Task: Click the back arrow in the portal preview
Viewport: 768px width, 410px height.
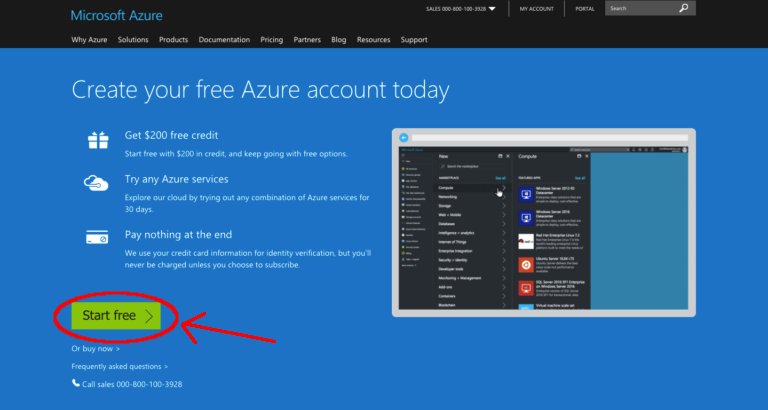Action: tap(404, 138)
